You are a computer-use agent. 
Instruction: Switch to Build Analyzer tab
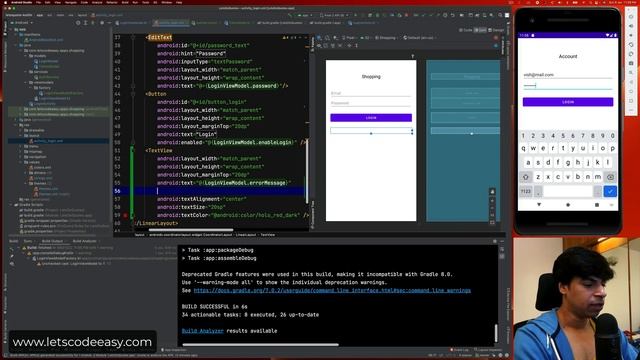84,241
